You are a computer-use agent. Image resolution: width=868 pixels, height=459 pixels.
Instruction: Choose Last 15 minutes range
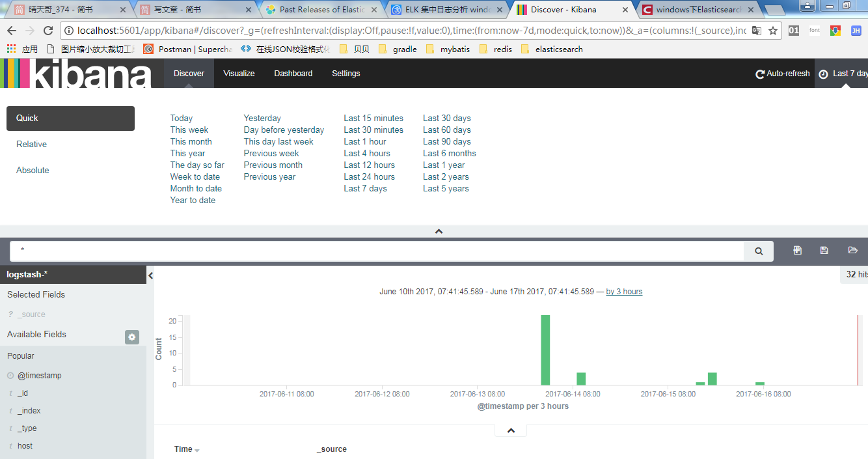(x=373, y=118)
